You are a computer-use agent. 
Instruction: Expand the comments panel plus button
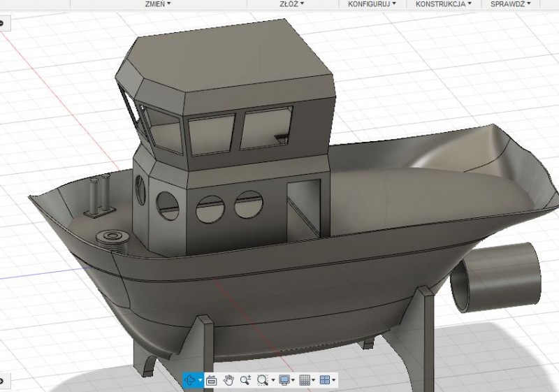coord(1,381)
